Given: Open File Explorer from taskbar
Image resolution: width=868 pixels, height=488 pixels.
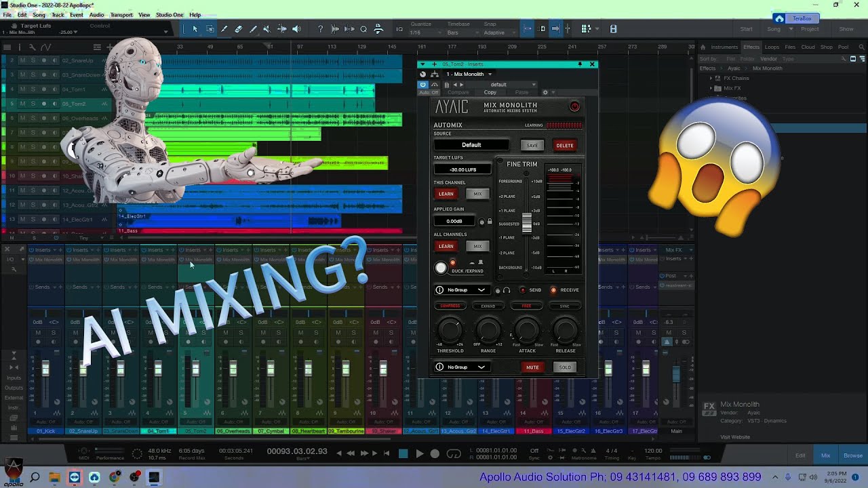Looking at the screenshot, I should 54,477.
